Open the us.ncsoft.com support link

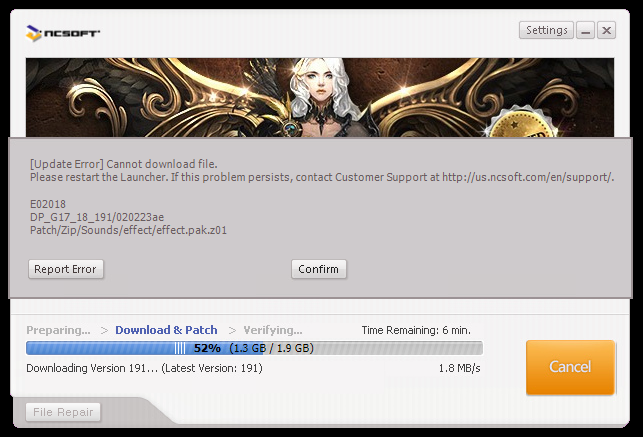(x=527, y=177)
